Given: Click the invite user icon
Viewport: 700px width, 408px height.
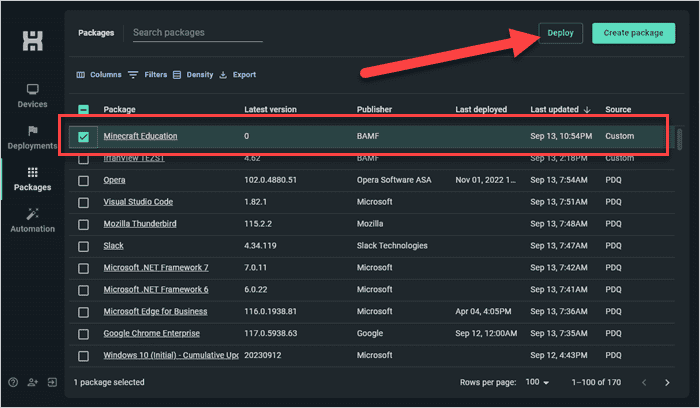Looking at the screenshot, I should (x=33, y=382).
